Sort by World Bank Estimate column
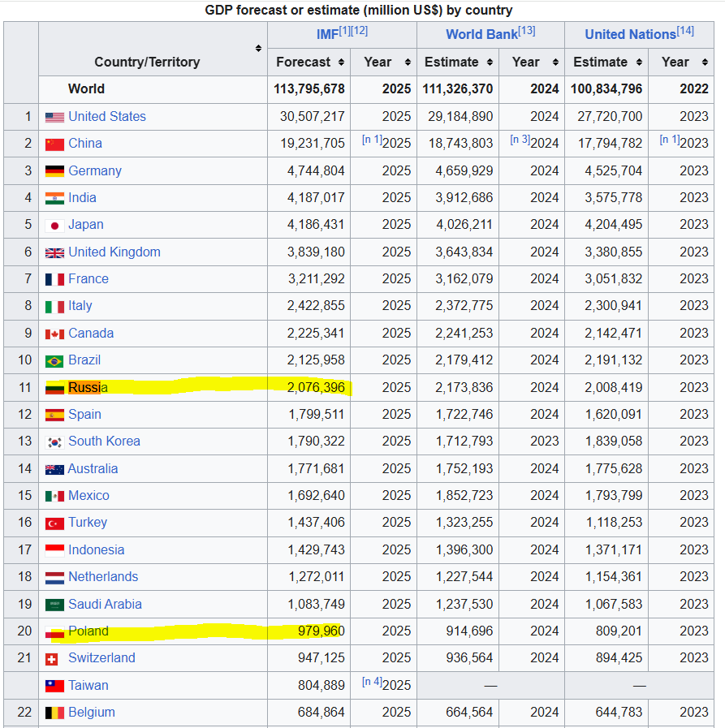Screen dimensions: 725x728 click(x=490, y=62)
